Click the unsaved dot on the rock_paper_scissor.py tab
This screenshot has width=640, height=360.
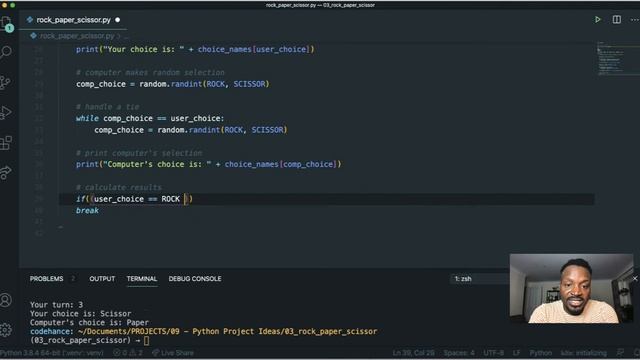tap(118, 20)
